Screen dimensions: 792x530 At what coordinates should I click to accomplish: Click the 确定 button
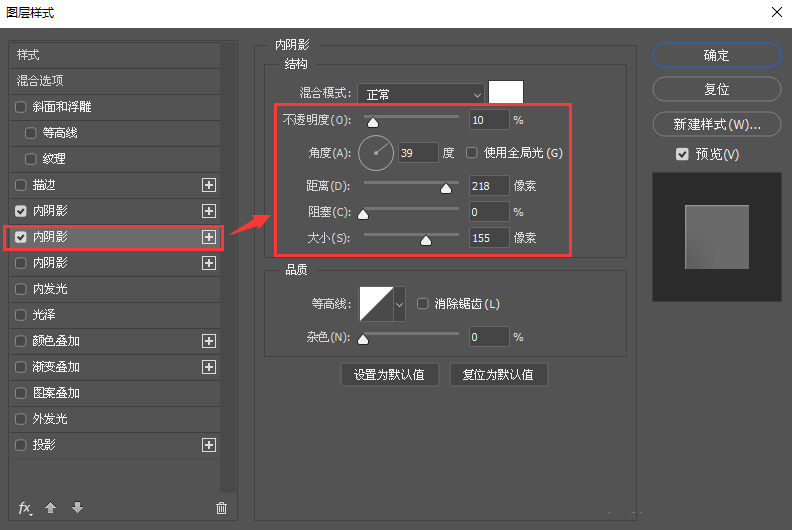point(717,55)
